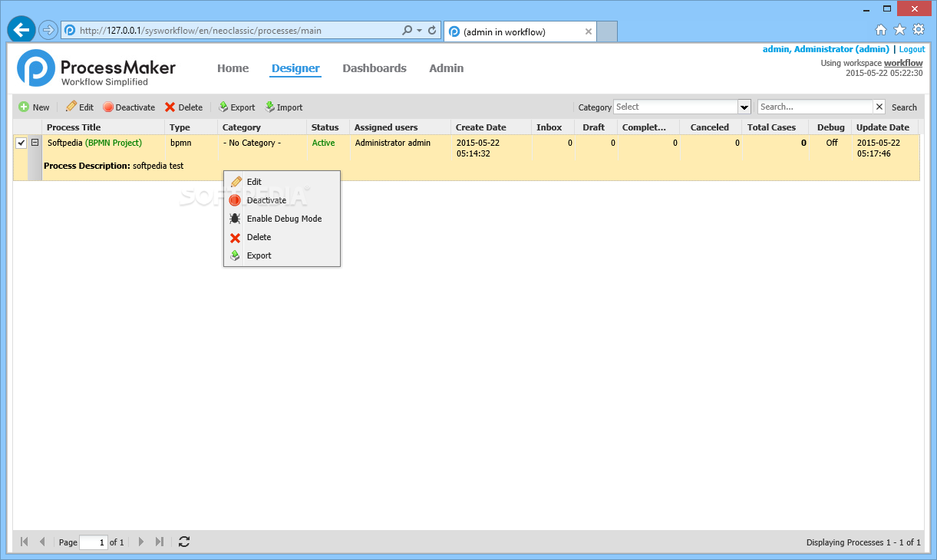This screenshot has height=560, width=937.
Task: Open the browser Tools gear icon
Action: coord(919,30)
